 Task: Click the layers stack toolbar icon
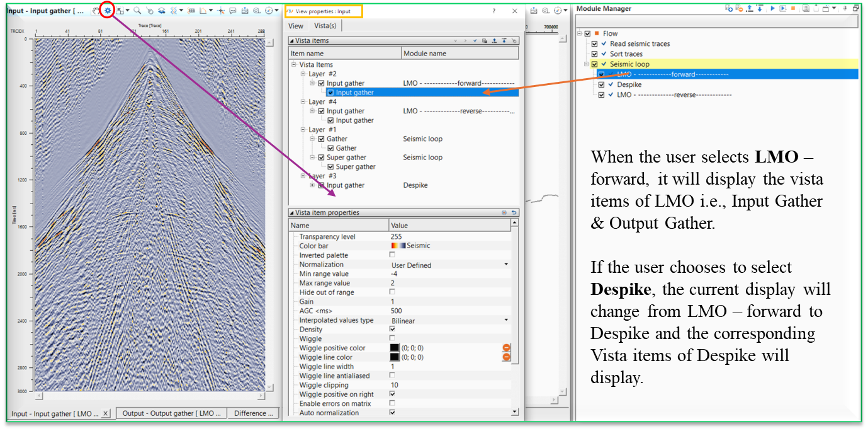(162, 11)
